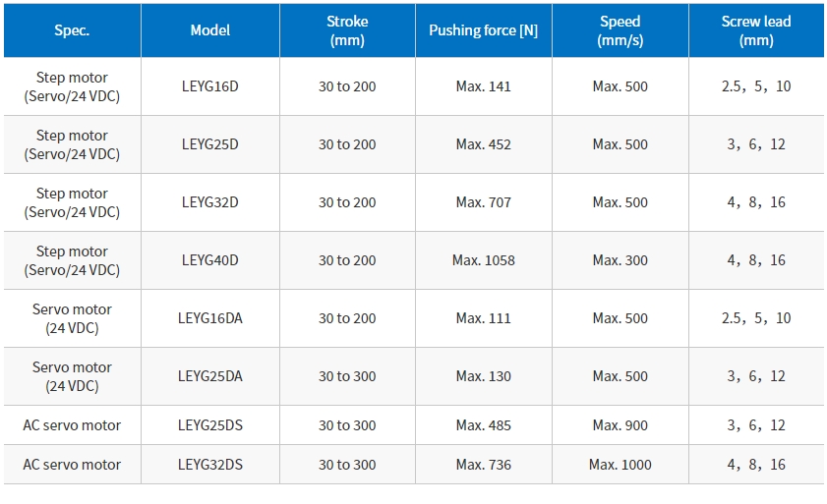827x504 pixels.
Task: Click the Model column header
Action: [x=210, y=30]
